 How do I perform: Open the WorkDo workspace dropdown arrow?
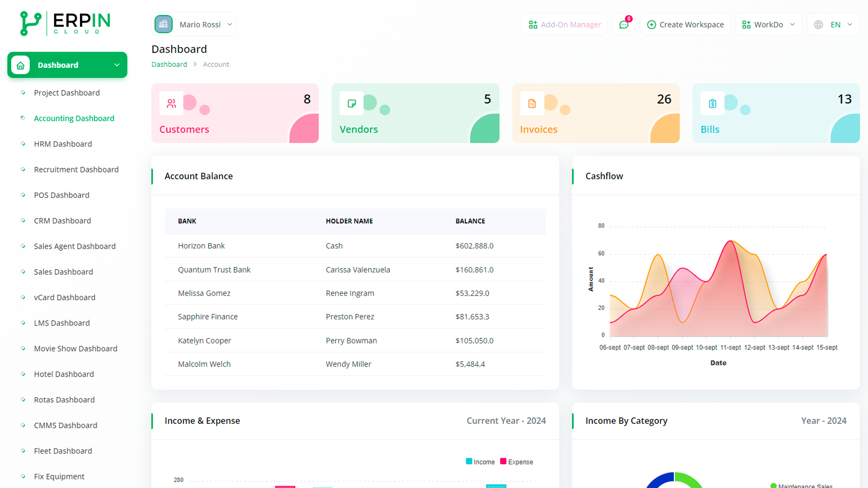pos(792,24)
